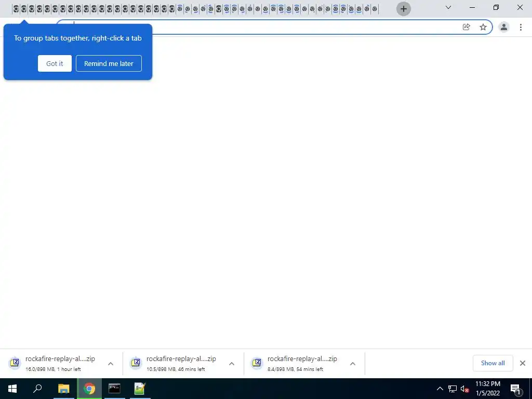Image resolution: width=532 pixels, height=399 pixels.
Task: Bookmark this tab with star icon
Action: [x=483, y=27]
